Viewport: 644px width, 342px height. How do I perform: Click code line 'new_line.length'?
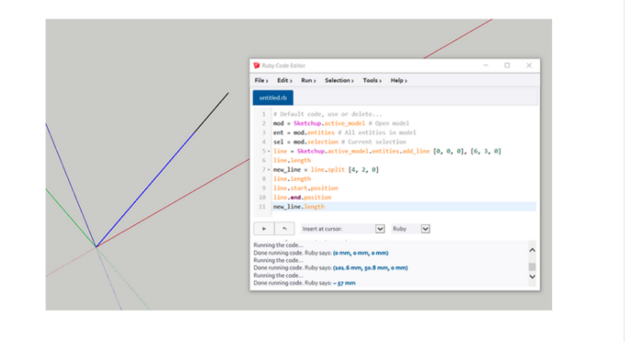(299, 207)
